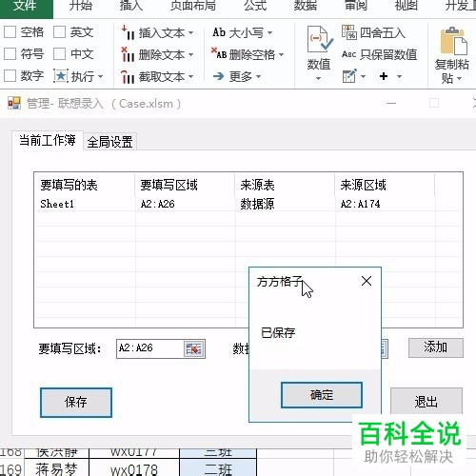Open the 页面布局 ribbon tab
The width and height of the screenshot is (476, 476).
pos(193,6)
